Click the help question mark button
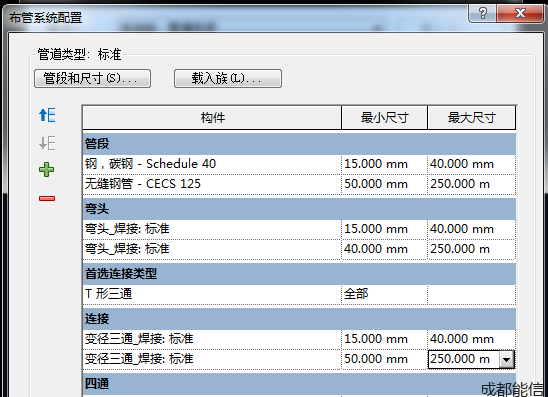The image size is (548, 397). pos(482,14)
